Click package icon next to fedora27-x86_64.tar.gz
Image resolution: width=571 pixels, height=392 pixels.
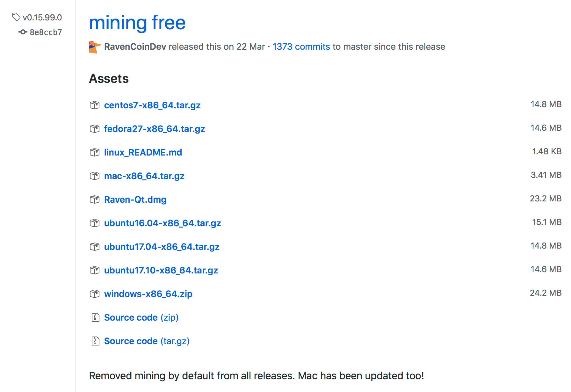(95, 129)
